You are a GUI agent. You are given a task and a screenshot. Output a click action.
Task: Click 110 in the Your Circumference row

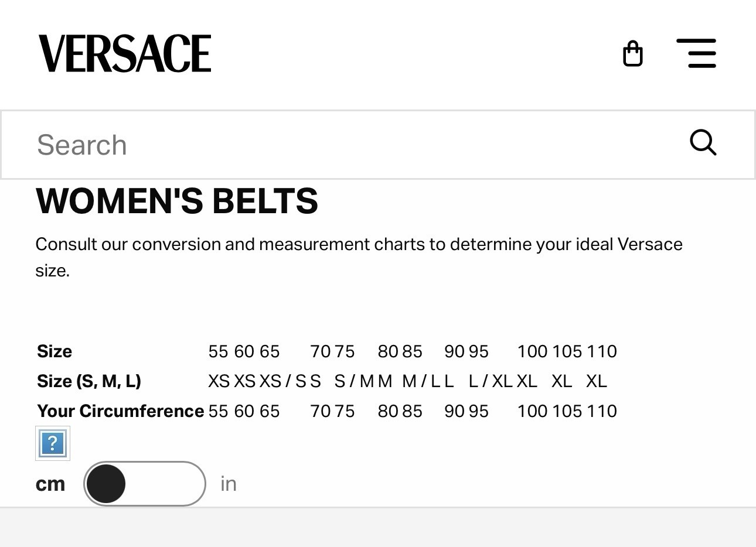coord(602,411)
